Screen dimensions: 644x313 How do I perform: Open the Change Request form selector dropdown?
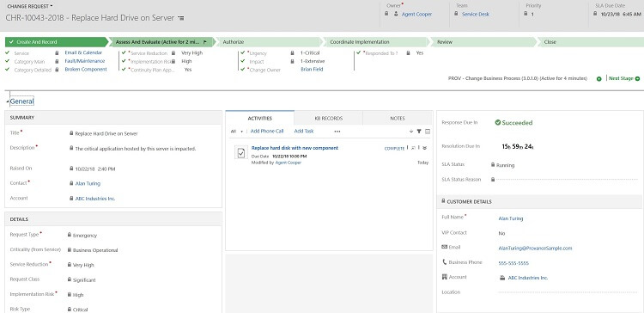tap(30, 6)
